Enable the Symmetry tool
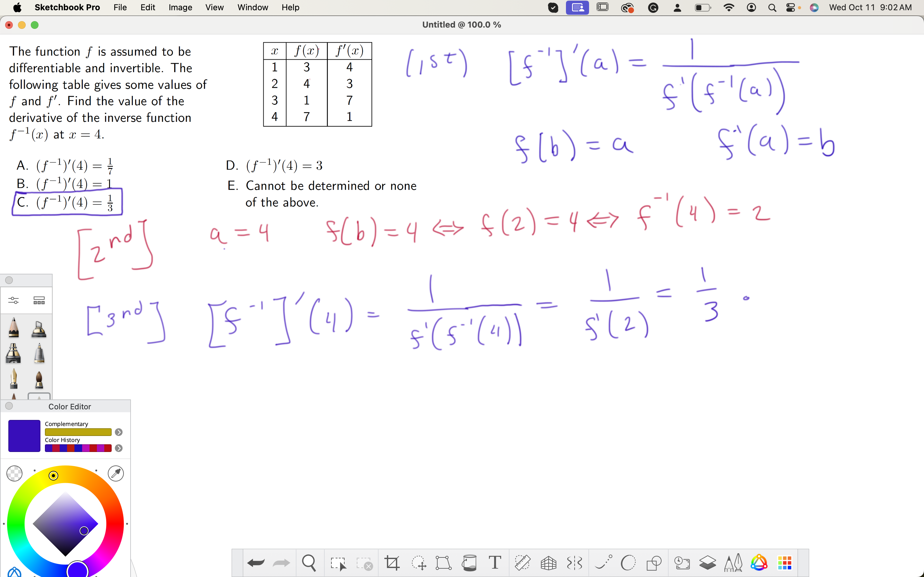This screenshot has height=577, width=924. click(574, 563)
